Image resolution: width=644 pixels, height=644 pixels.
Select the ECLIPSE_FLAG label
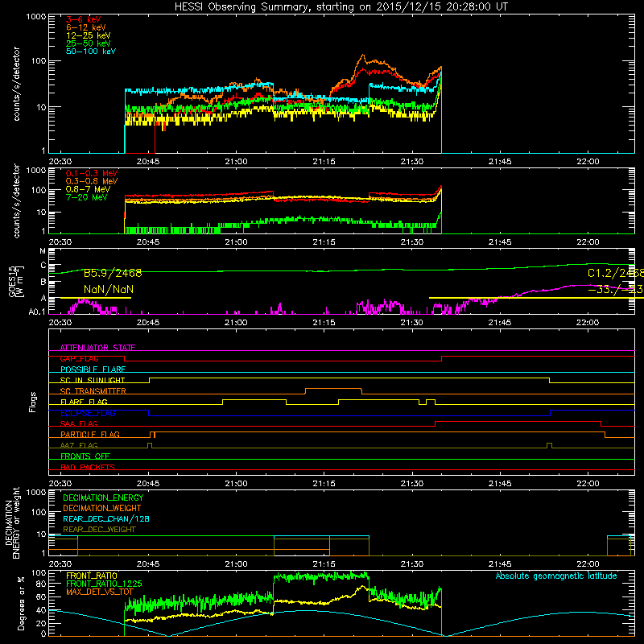88,413
